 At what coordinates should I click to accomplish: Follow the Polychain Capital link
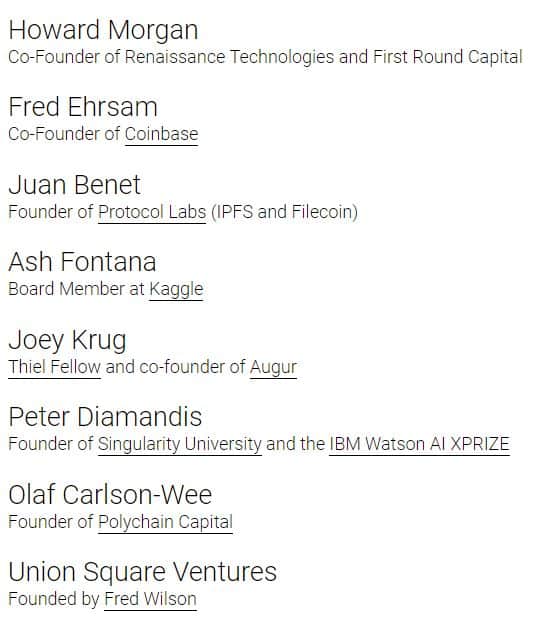(x=165, y=522)
